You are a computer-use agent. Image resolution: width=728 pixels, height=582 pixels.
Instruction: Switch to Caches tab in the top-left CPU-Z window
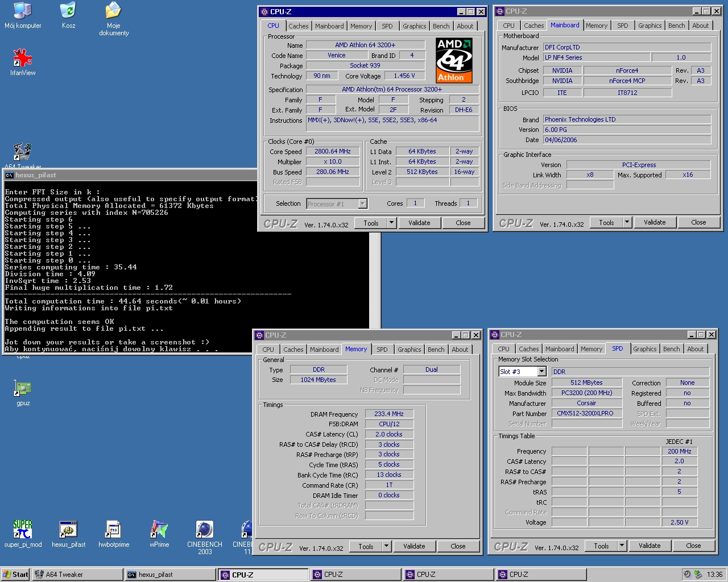(x=298, y=26)
